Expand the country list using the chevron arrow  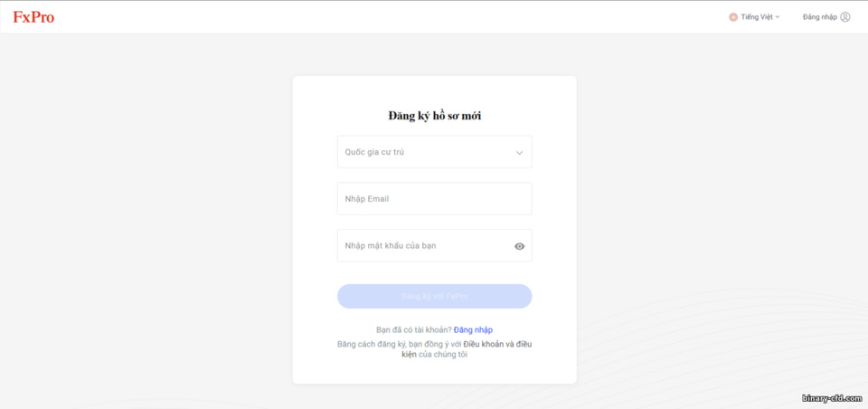pyautogui.click(x=519, y=152)
